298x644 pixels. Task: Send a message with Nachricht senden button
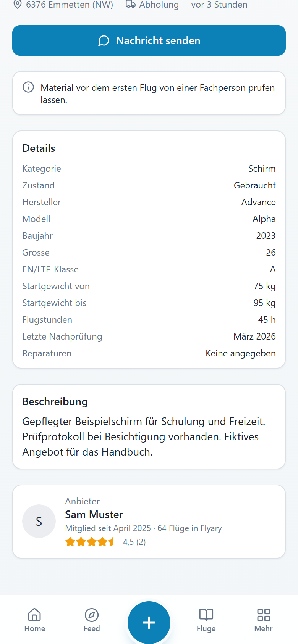tap(149, 40)
